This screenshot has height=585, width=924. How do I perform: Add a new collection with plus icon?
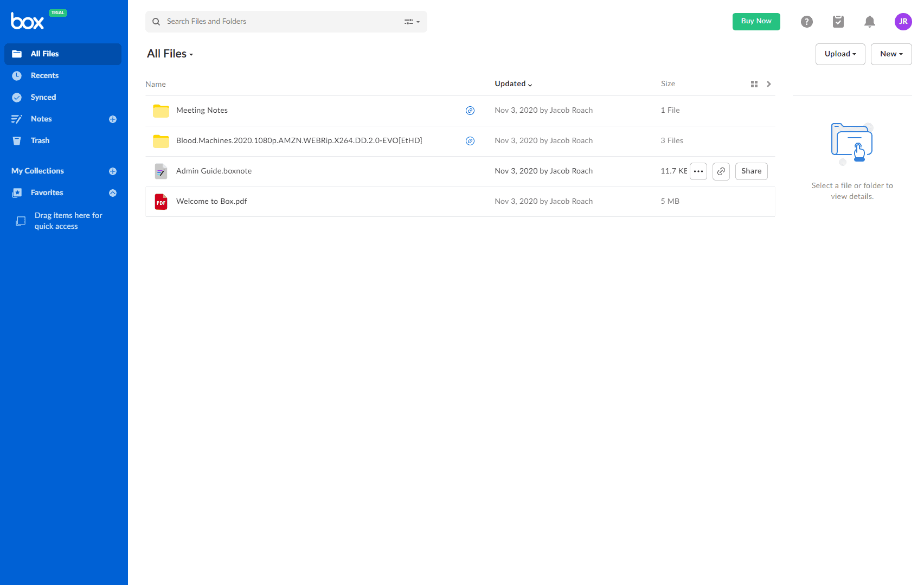pos(113,171)
